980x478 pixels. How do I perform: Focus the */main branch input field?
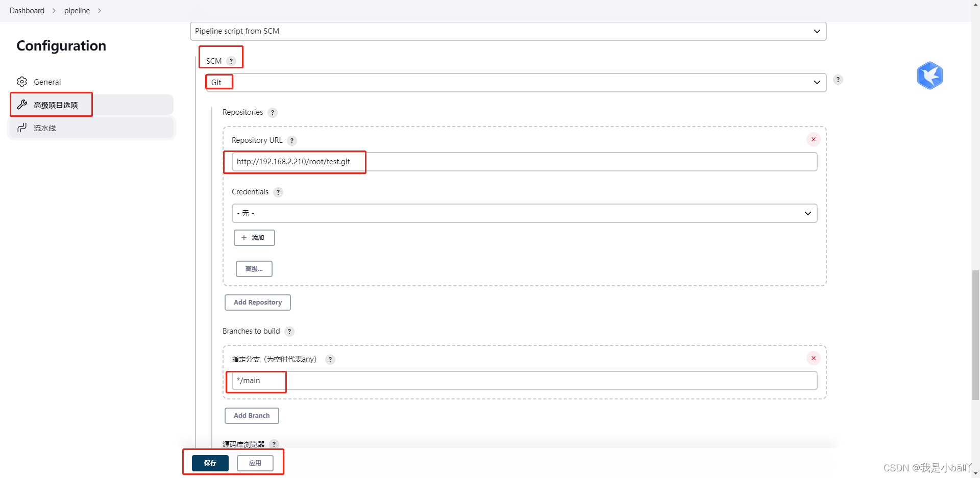tap(524, 381)
